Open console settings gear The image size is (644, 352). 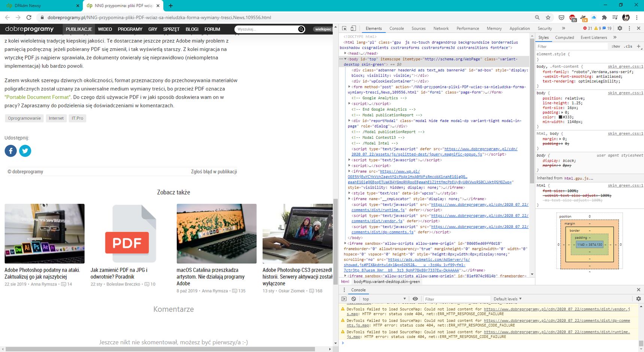click(638, 299)
